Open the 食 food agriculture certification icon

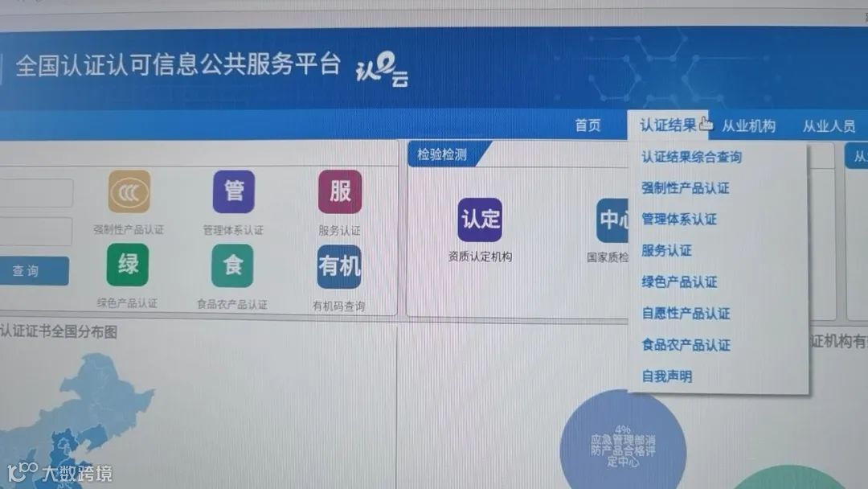[232, 266]
